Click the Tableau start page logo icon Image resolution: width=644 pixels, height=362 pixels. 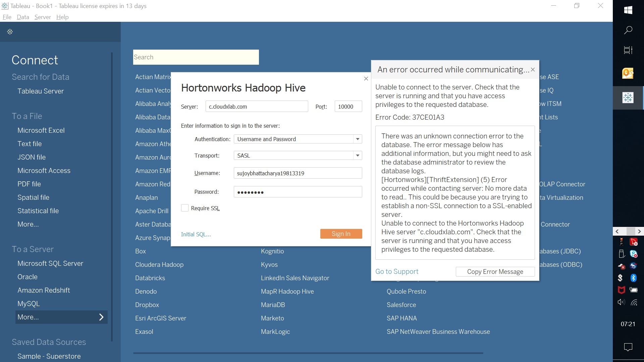coord(10,32)
